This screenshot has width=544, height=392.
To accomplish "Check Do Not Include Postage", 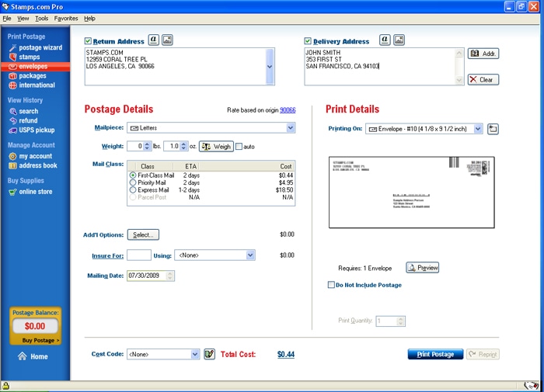I will point(331,285).
